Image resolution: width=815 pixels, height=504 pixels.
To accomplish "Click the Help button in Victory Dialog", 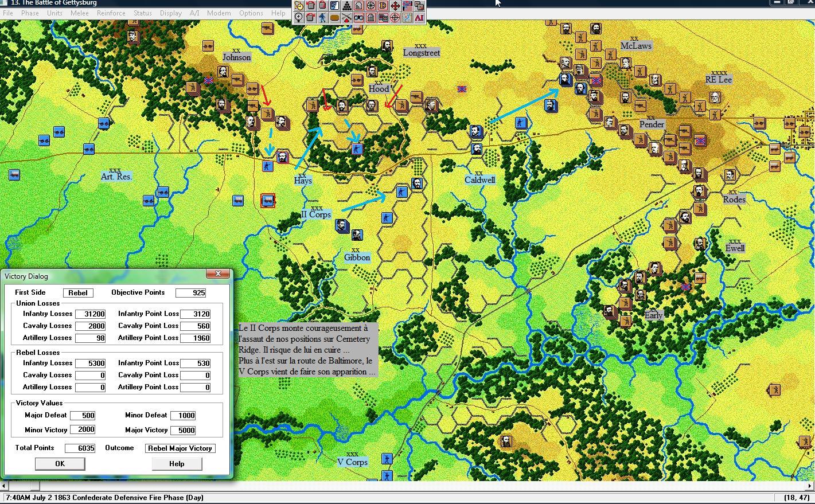I will coord(177,463).
